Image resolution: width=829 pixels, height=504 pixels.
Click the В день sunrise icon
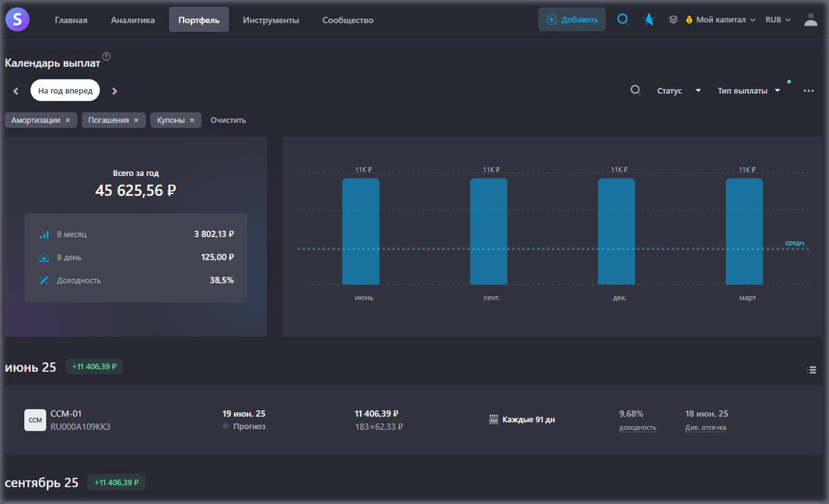pos(44,258)
